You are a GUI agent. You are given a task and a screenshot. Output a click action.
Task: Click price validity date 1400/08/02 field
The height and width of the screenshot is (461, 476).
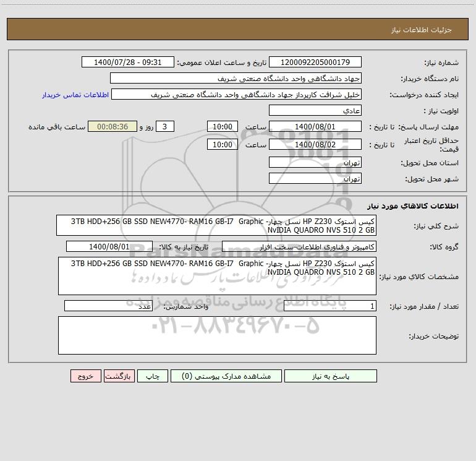coord(315,144)
